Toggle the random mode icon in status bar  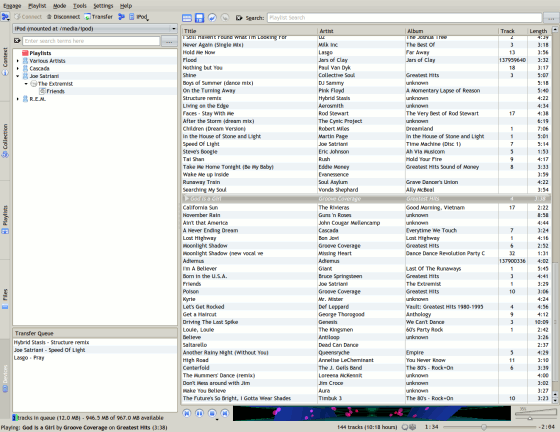(412, 427)
